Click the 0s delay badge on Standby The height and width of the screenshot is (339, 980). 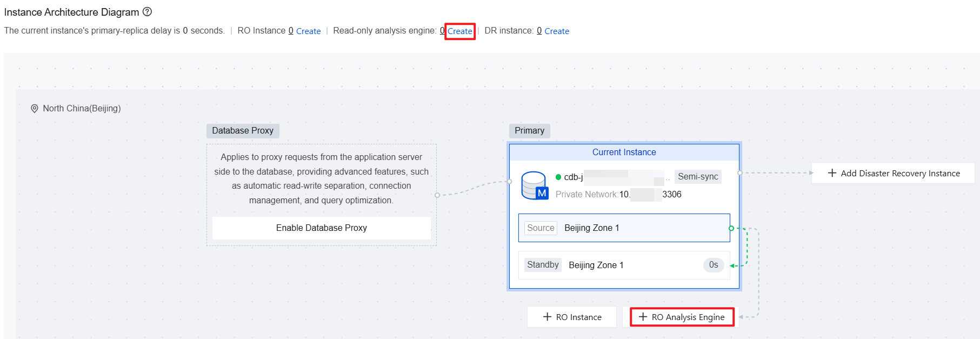(714, 265)
